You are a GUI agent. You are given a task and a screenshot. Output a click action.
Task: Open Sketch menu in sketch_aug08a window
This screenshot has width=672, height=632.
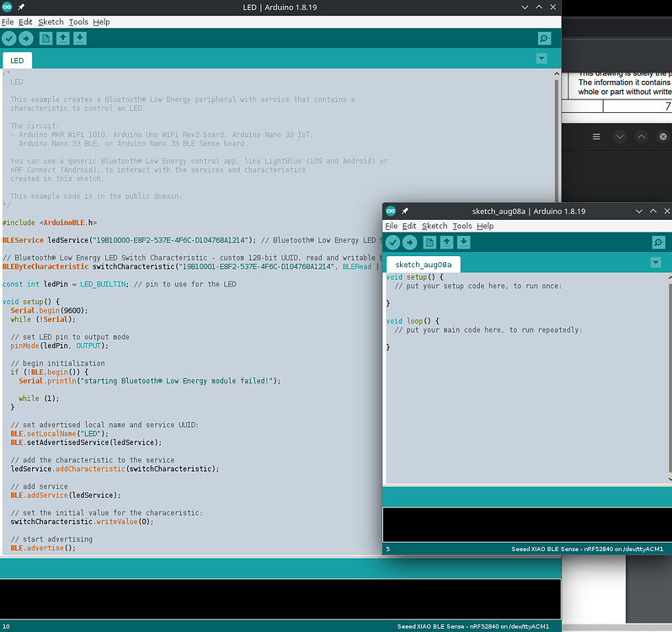pyautogui.click(x=435, y=226)
